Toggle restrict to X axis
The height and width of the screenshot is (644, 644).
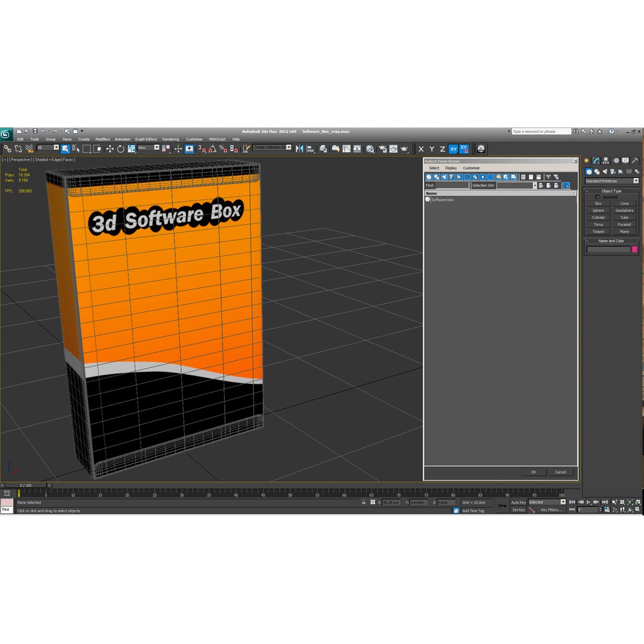[421, 149]
